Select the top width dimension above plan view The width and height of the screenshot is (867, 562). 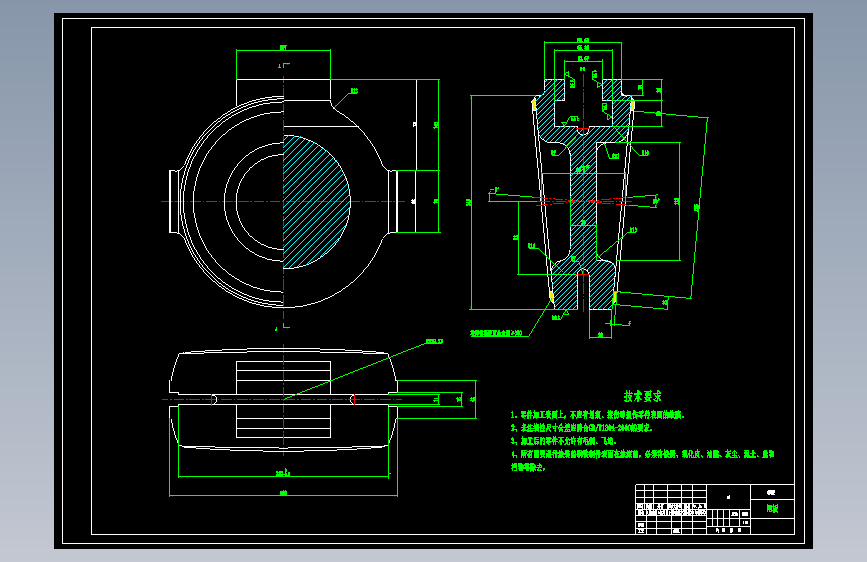(x=283, y=48)
